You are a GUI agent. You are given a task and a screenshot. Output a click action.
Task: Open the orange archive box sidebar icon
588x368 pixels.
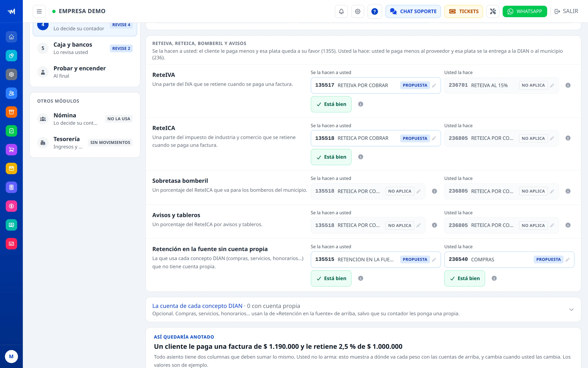11,112
